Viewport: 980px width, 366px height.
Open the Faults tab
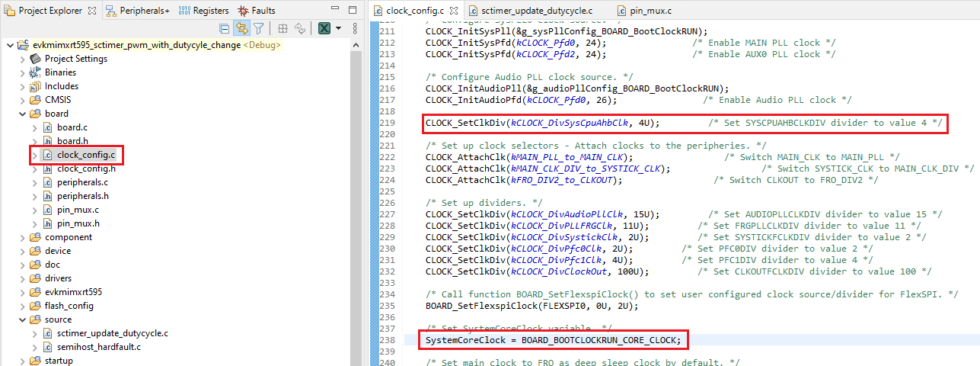(257, 11)
